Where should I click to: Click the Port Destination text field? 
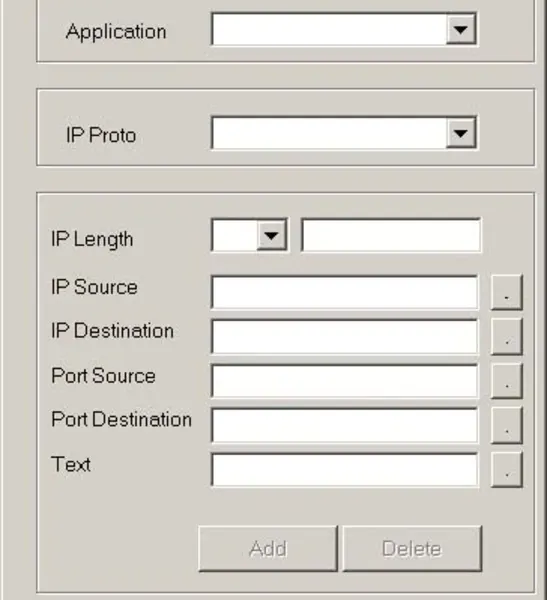[345, 426]
